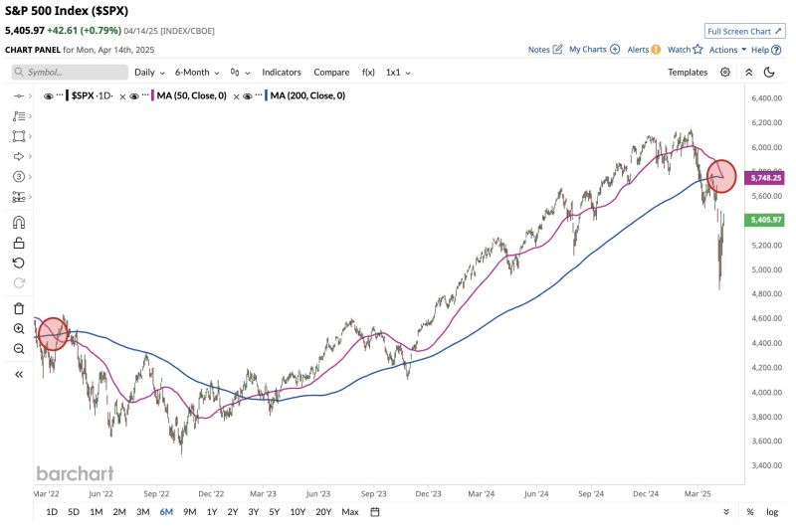Select the 1Y time range

[212, 512]
